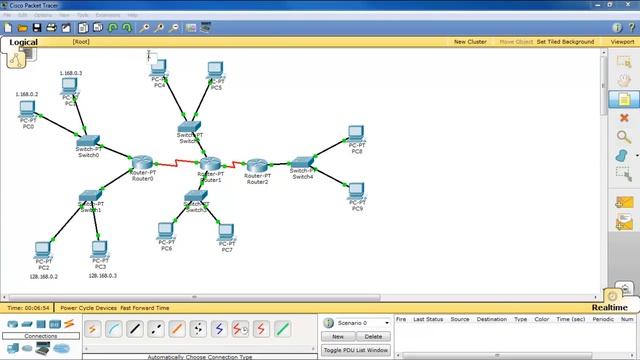This screenshot has height=360, width=640.
Task: Pick the red Serial DTE cable
Action: (x=261, y=329)
